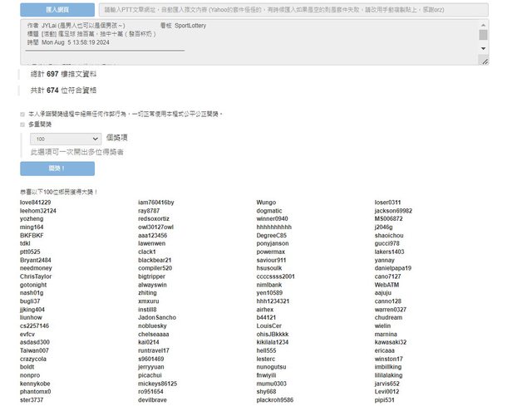This screenshot has height=406, width=532.
Task: Click winner name JadonSancho
Action: tap(157, 317)
